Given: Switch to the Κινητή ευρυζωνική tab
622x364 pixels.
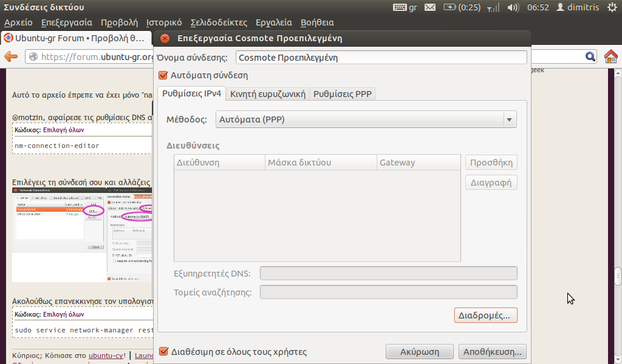Looking at the screenshot, I should (267, 94).
